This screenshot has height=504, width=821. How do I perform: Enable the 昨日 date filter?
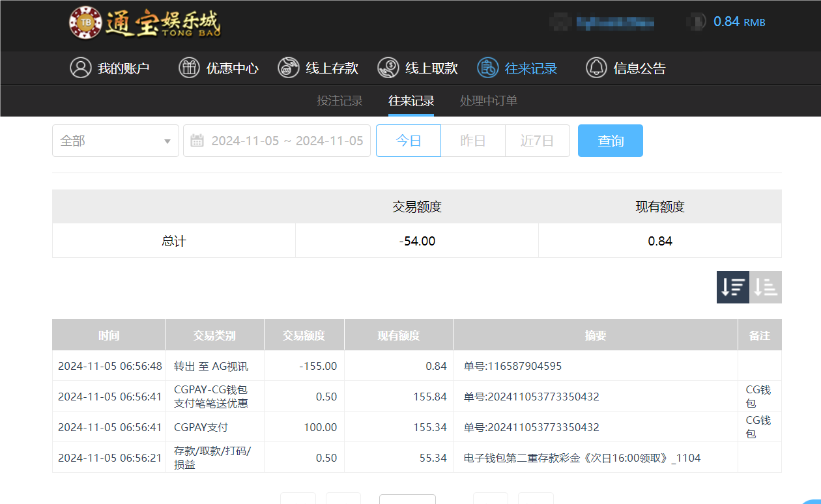point(473,140)
